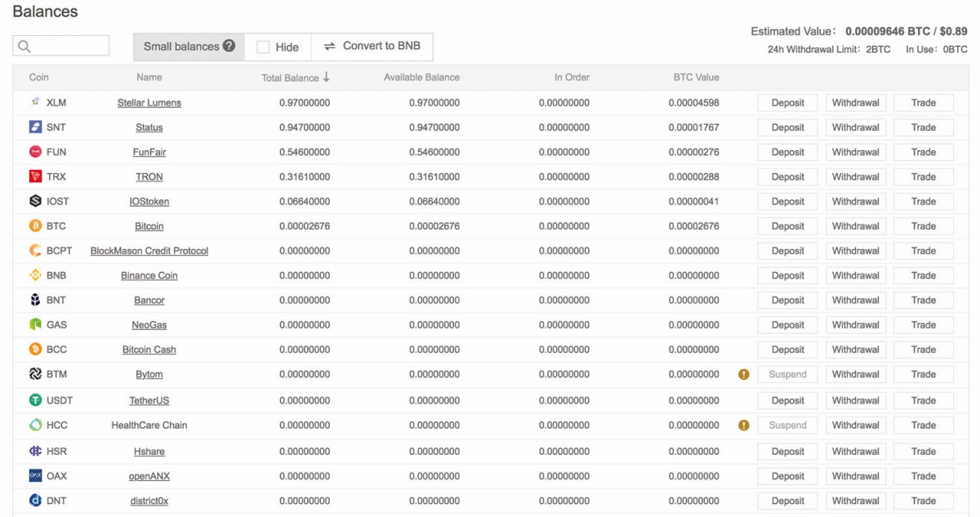
Task: Open the Bancor name link
Action: coord(149,301)
